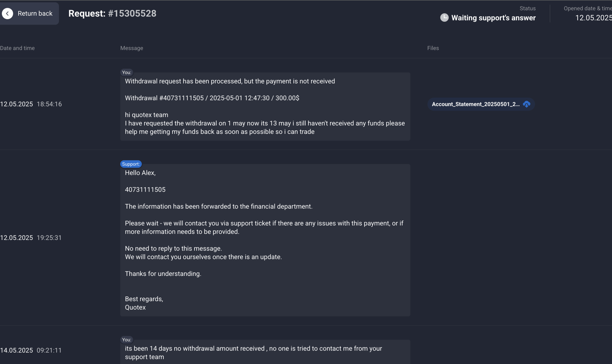Screen dimensions: 612x364
Task: Click the clock icon beside status
Action: click(x=444, y=18)
